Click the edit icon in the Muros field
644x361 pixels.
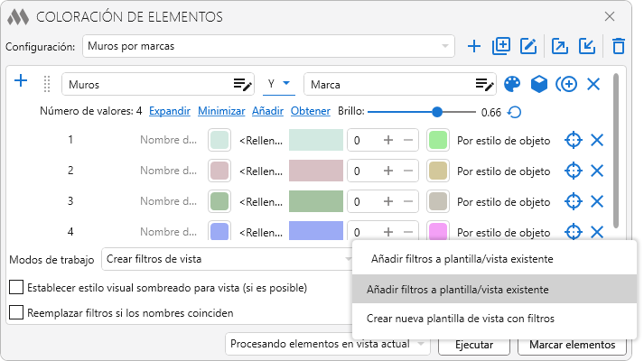[x=242, y=85]
